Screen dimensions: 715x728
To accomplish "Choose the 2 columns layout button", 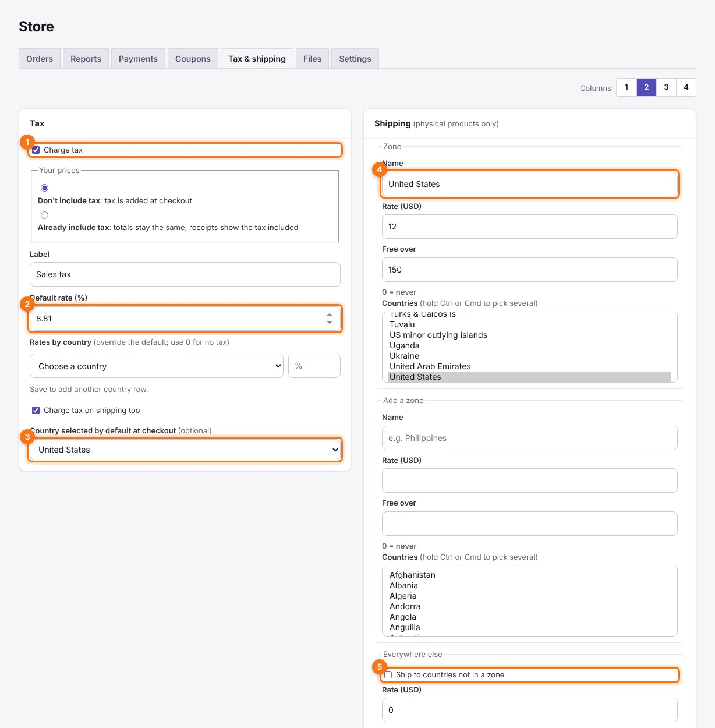I will tap(646, 87).
